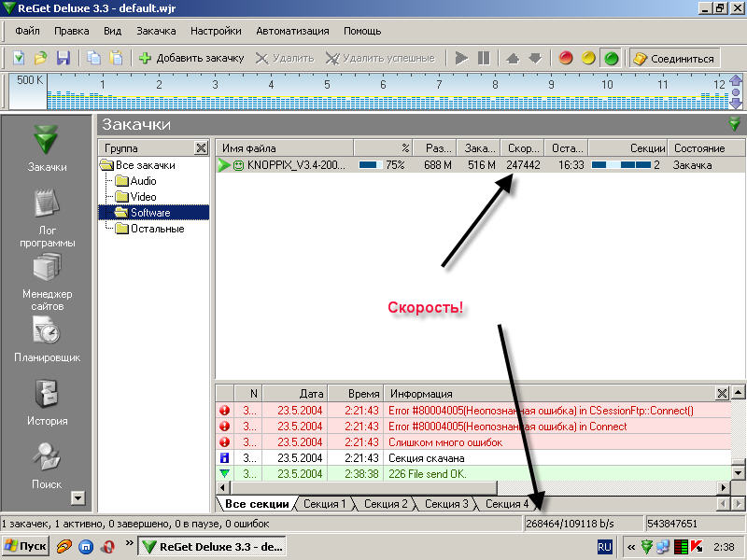Click traffic graph scale down arrow
Screen dimensions: 747x560
(736, 103)
